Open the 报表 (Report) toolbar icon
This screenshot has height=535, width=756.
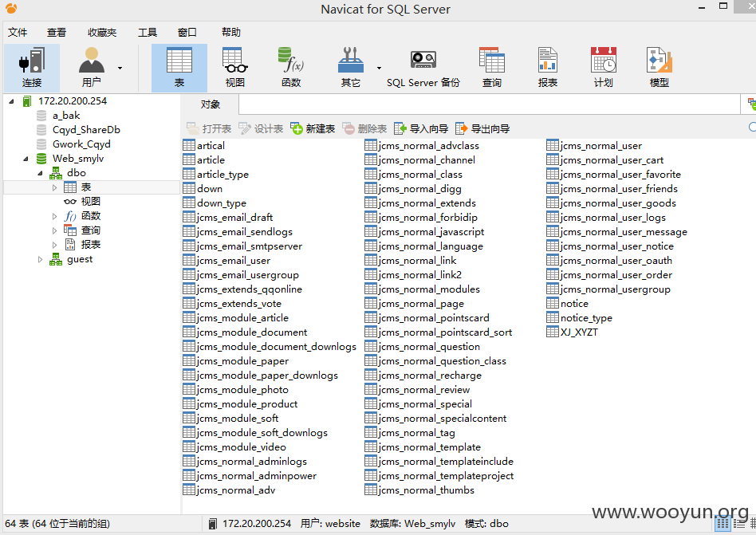548,68
